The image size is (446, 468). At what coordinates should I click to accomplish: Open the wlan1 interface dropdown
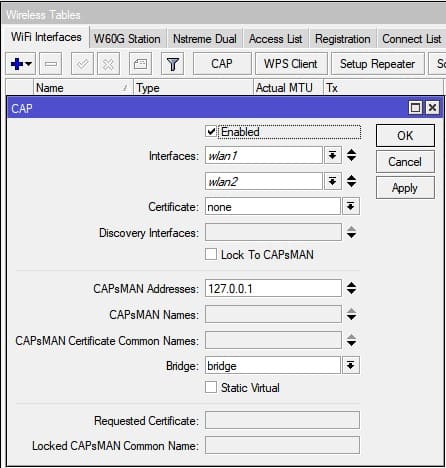coord(332,155)
